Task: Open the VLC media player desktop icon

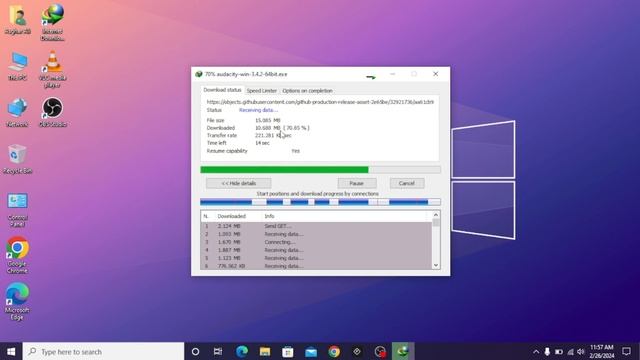Action: 52,69
